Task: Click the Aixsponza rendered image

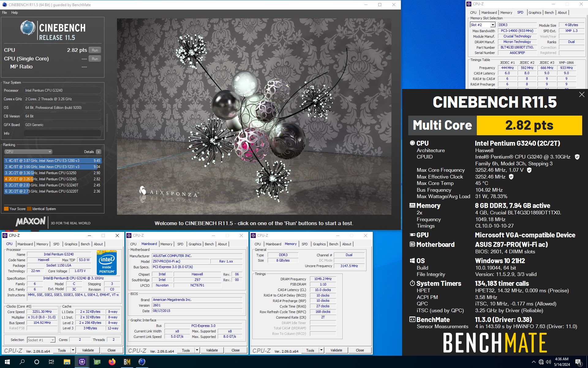Action: (254, 117)
